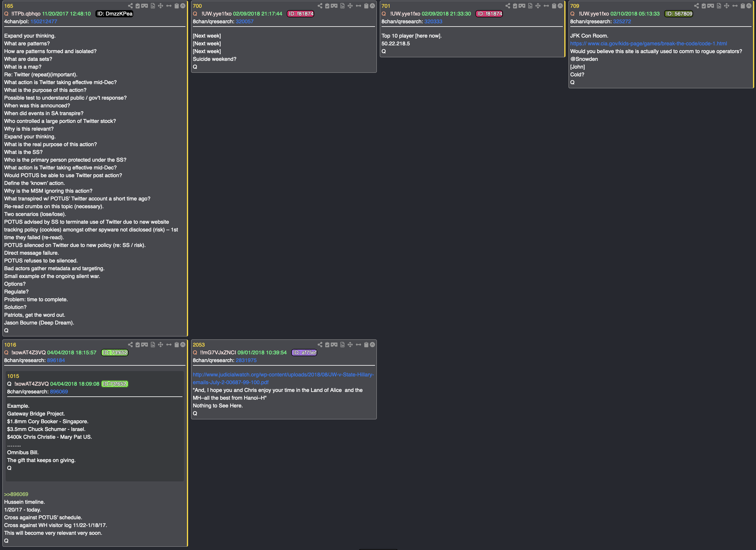Click the horizontal arrows icon on post 1016

[x=169, y=344]
